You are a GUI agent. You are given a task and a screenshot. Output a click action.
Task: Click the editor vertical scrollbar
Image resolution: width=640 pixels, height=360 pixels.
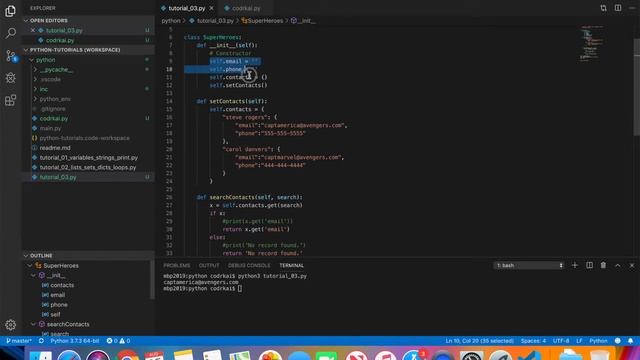coord(637,88)
